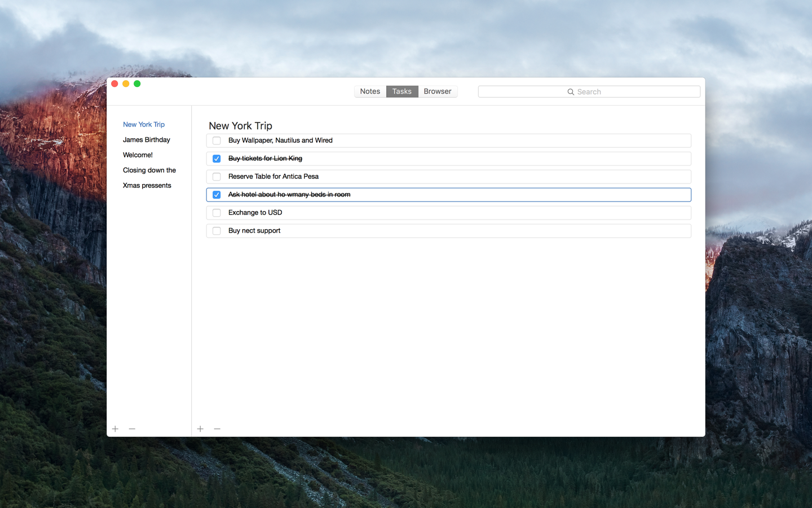The image size is (812, 508).
Task: Delete the selected task with the task pane minus button
Action: (217, 429)
